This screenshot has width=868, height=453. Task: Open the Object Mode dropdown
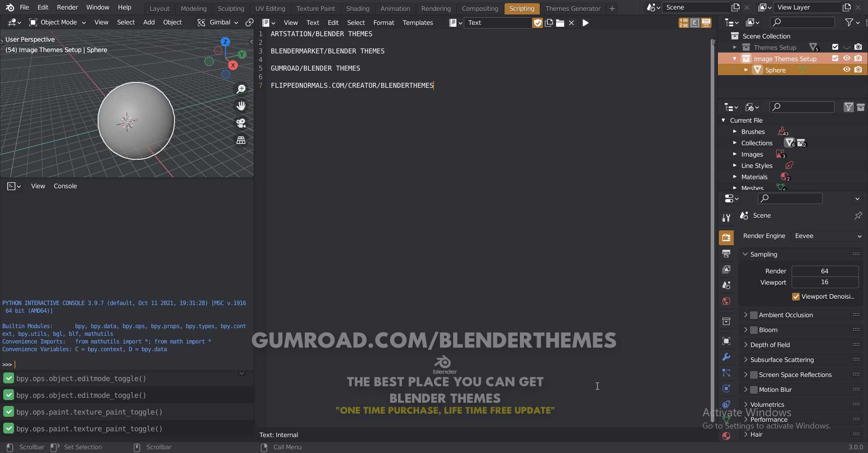pos(57,22)
